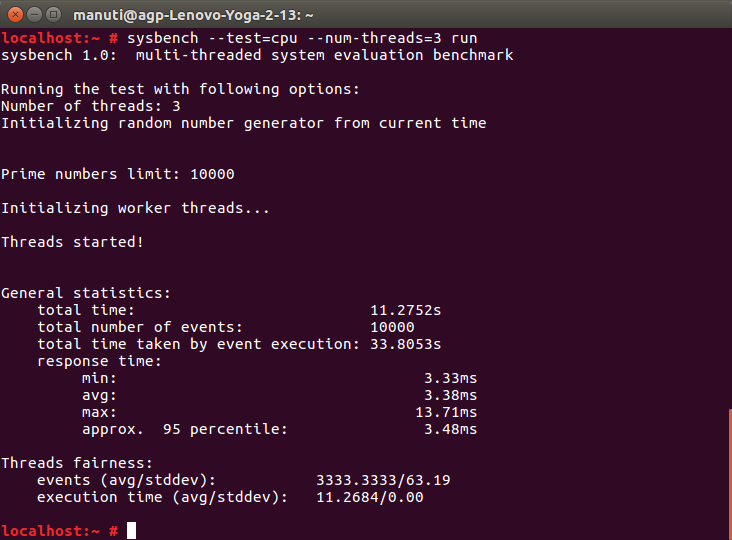Click the 'Initializing worker threads...' line
Image resolution: width=732 pixels, height=540 pixels.
[x=135, y=208]
